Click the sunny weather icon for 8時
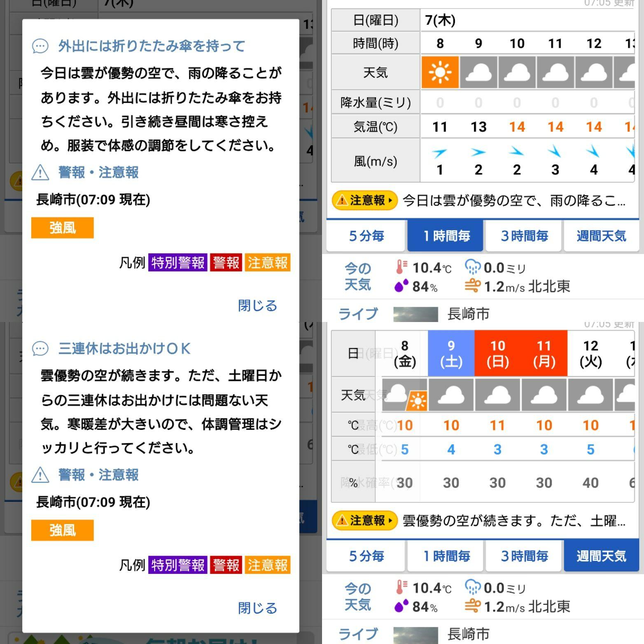This screenshot has width=644, height=644. coord(439,72)
